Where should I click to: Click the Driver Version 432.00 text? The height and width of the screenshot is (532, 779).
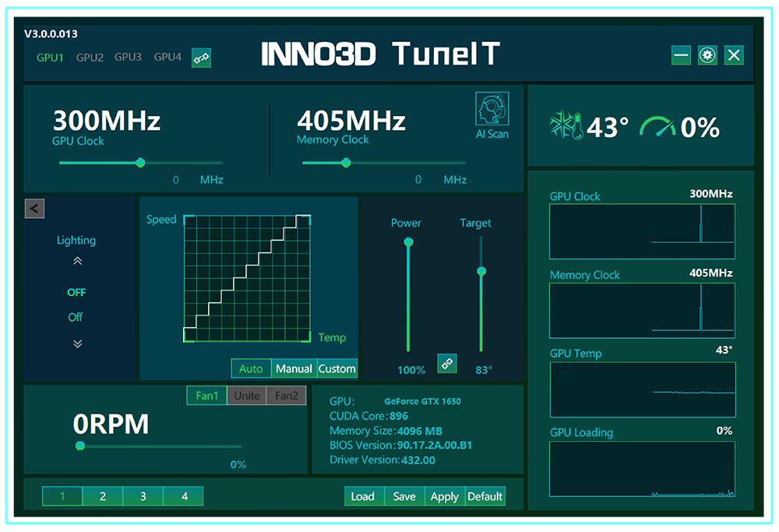tap(382, 460)
